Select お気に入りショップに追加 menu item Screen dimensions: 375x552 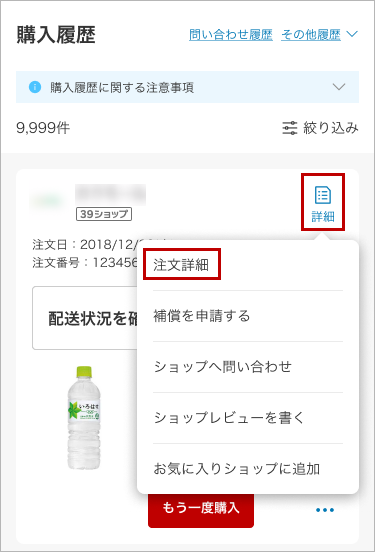click(x=237, y=469)
